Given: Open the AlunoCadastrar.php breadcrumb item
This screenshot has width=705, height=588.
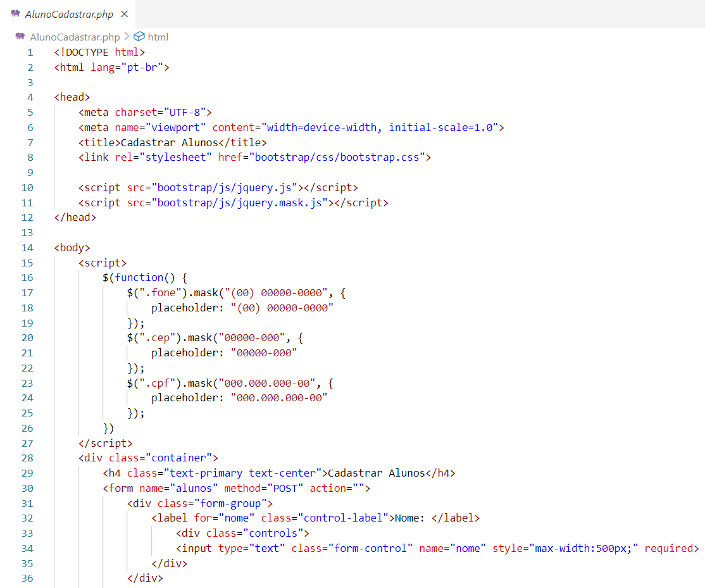Looking at the screenshot, I should (75, 37).
